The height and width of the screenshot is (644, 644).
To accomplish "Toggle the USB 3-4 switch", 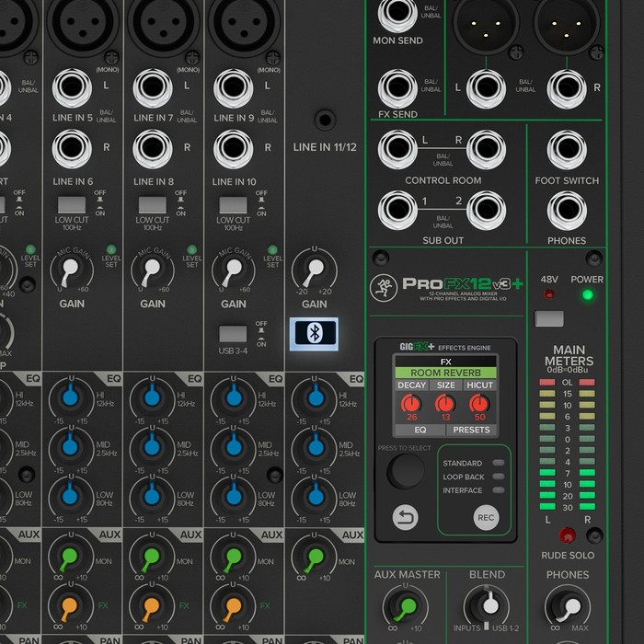I will pos(233,334).
